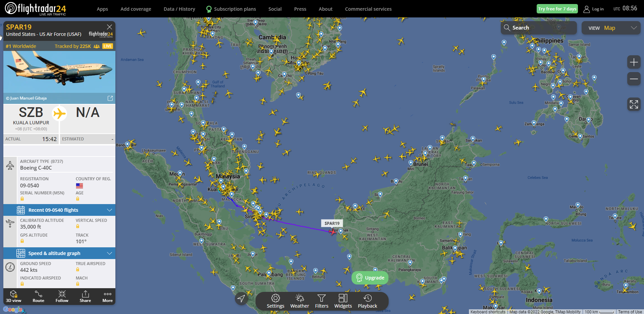Click the locked Mach icon
Viewport: 644px width, 314px height.
[x=77, y=284]
